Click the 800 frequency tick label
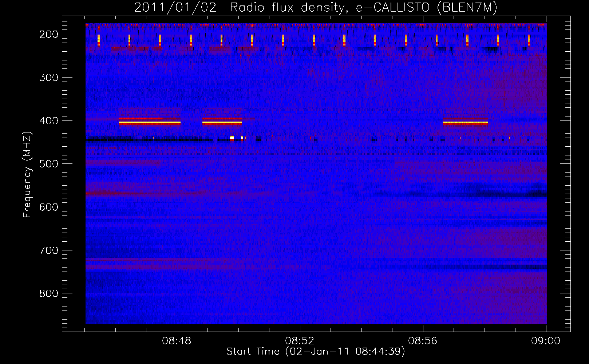This screenshot has height=364, width=589. point(48,293)
